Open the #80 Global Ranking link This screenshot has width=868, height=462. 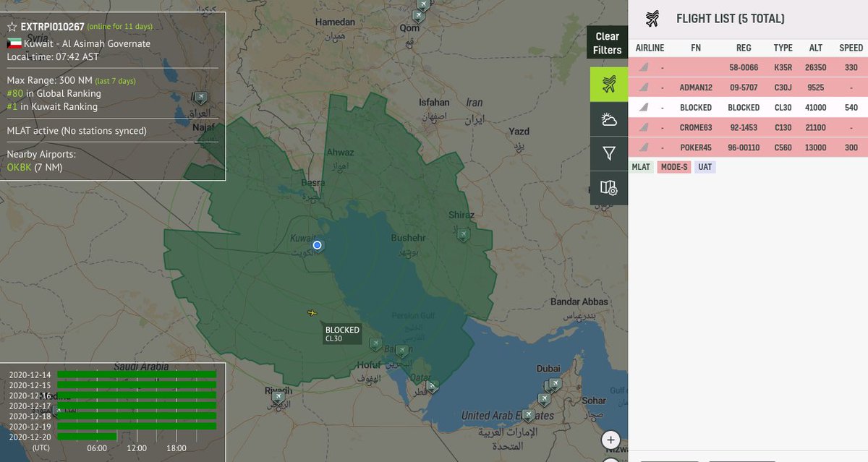[x=14, y=93]
